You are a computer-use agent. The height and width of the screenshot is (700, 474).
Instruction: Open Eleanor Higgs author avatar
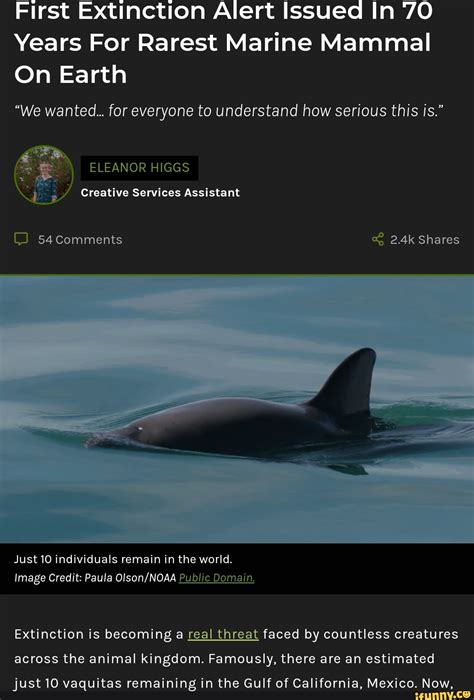44,175
